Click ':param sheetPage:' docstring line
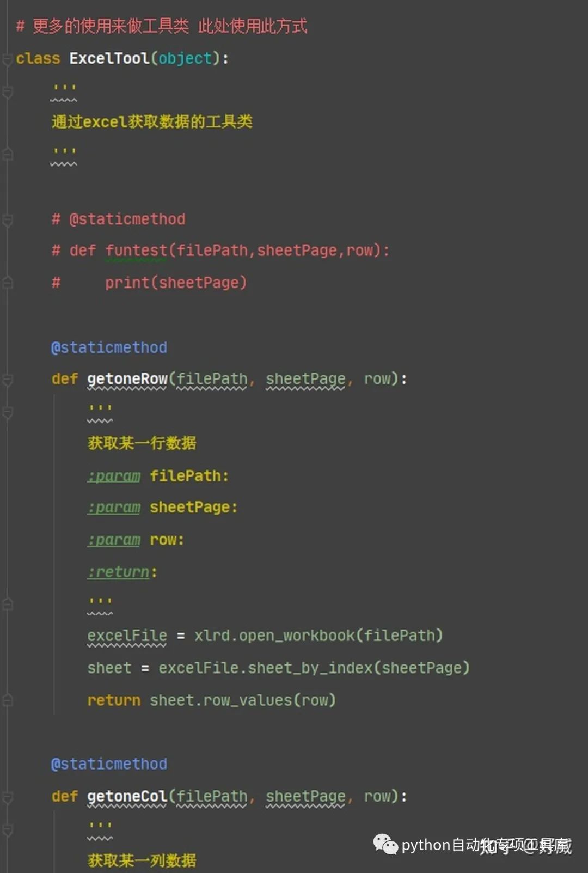 click(162, 507)
